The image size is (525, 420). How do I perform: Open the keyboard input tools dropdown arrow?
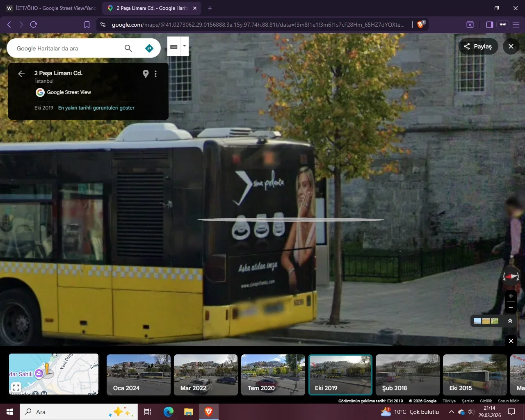point(185,46)
